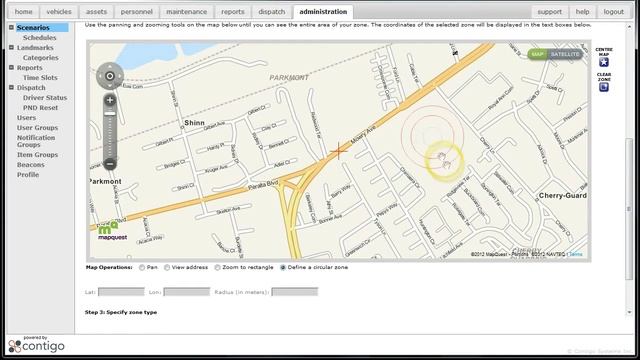Collapse the Landmarks tree node
The image size is (640, 360).
point(11,47)
